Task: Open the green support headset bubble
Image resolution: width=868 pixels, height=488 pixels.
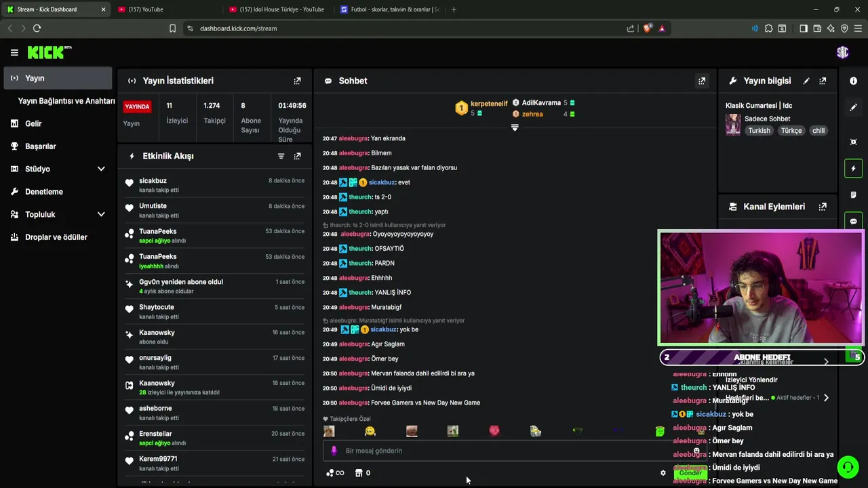Action: [x=847, y=467]
